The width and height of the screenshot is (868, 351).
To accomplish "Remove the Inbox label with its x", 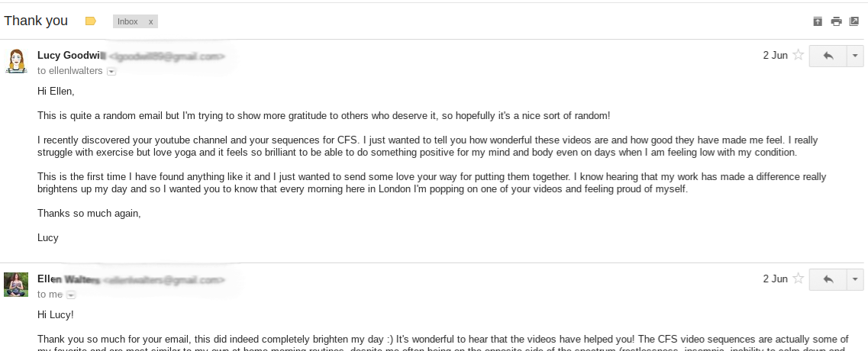I will coord(150,21).
